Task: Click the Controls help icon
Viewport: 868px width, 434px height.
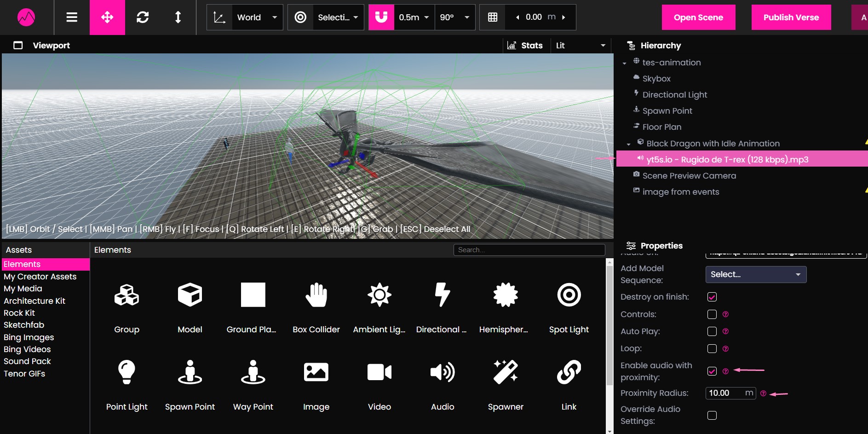Action: point(725,314)
